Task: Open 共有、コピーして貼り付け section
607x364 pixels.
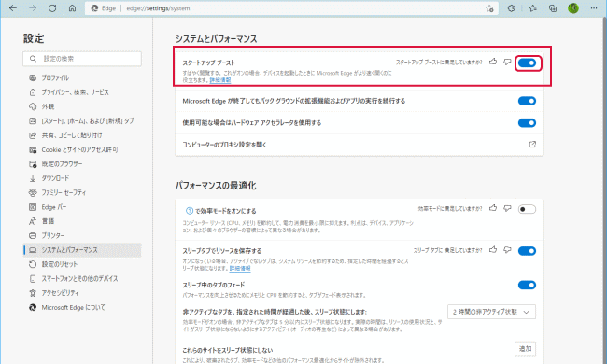Action: coord(82,135)
